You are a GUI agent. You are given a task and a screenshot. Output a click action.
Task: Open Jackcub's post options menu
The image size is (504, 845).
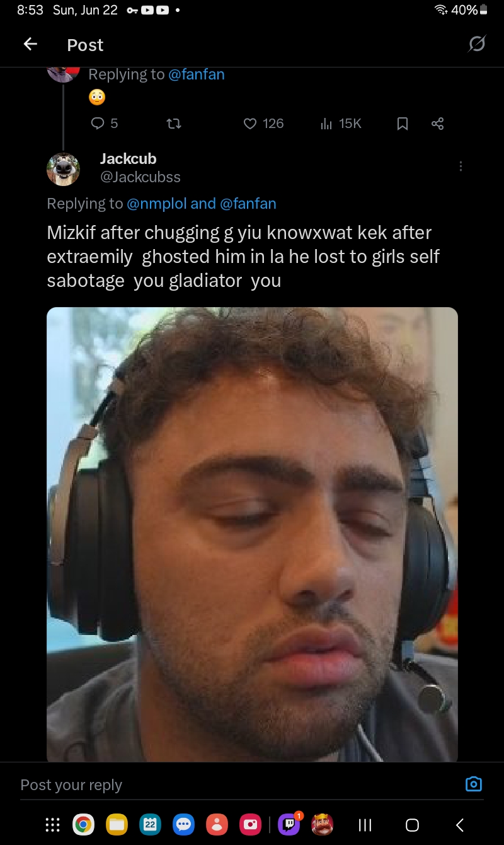click(461, 166)
